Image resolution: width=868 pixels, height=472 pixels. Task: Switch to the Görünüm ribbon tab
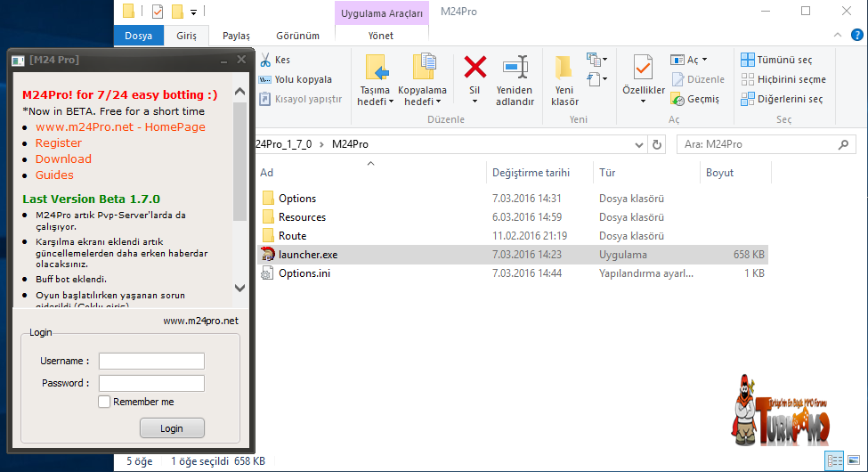(298, 36)
